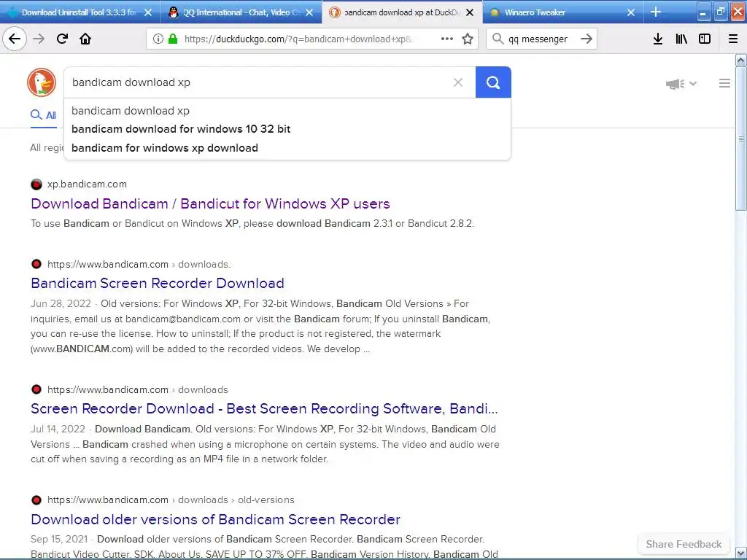The width and height of the screenshot is (747, 560).
Task: Click the DuckDuckGo duck logo
Action: coord(42,82)
